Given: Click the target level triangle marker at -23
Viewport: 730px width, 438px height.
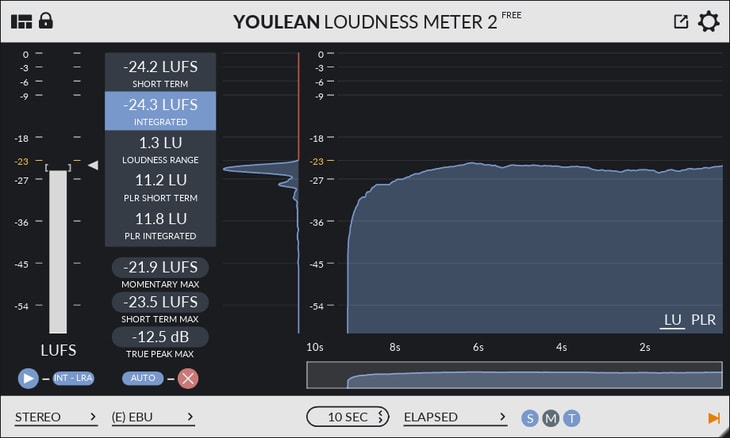Looking at the screenshot, I should click(93, 165).
